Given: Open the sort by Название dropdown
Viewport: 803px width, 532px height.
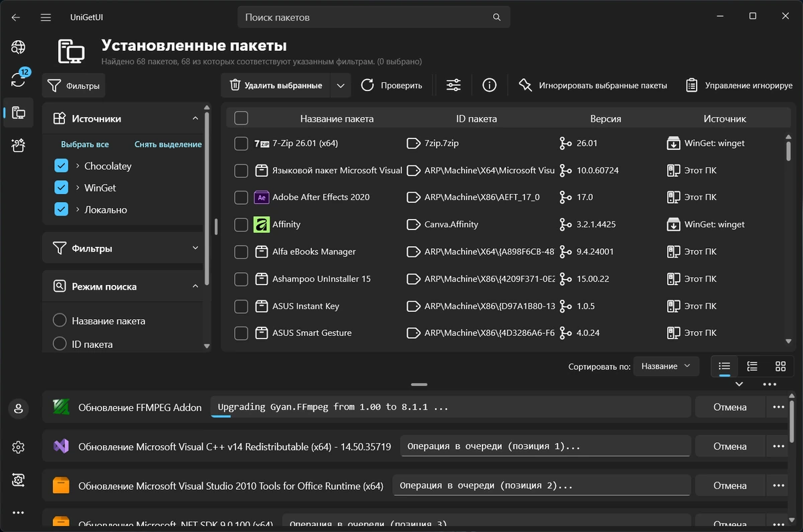Looking at the screenshot, I should 666,366.
